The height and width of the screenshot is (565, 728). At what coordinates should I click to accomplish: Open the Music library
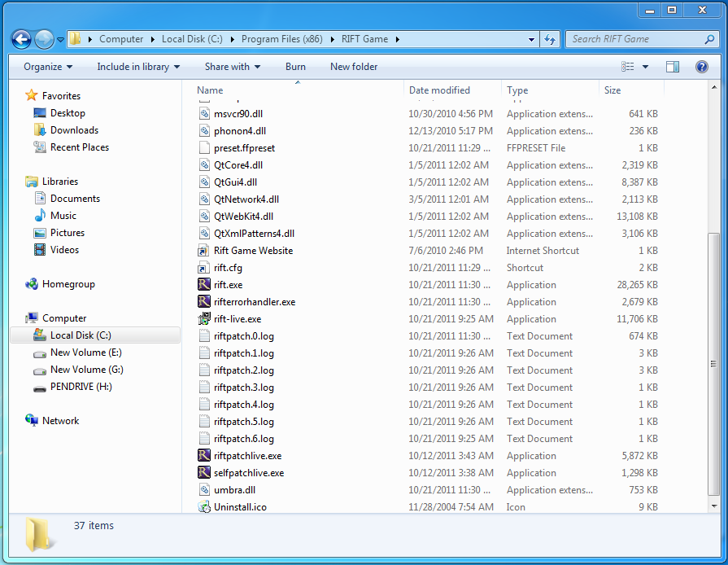click(x=63, y=216)
